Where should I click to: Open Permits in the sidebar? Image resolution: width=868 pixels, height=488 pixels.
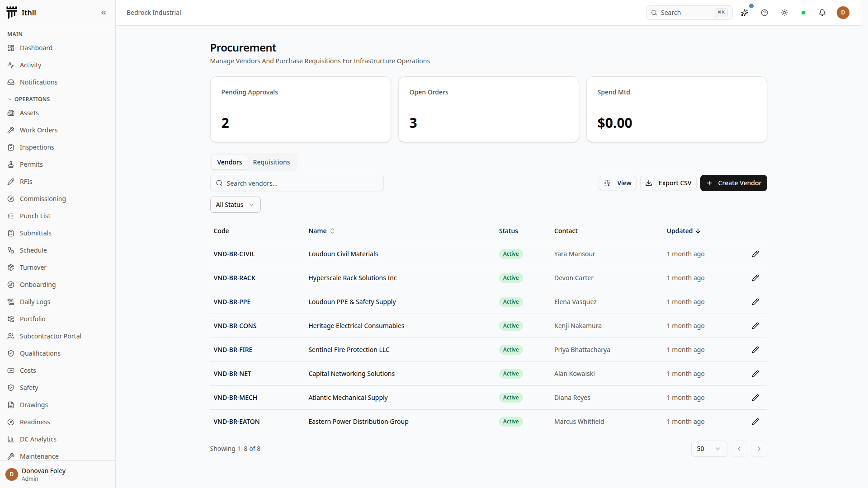57,164
